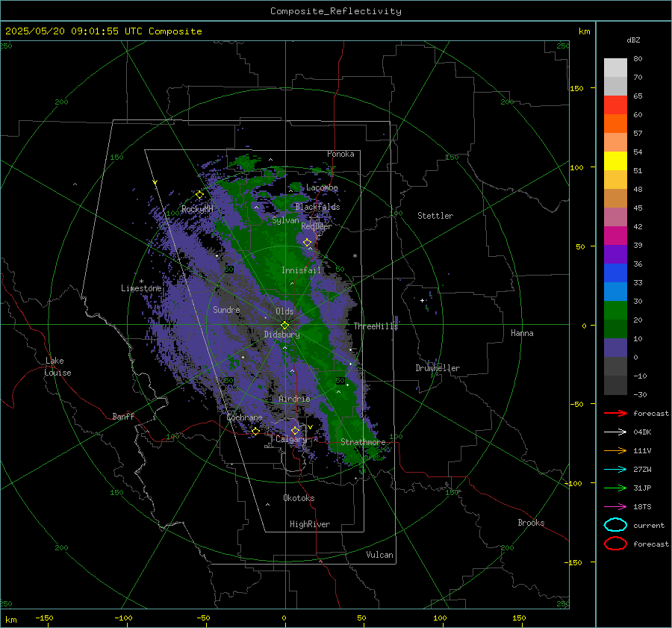Image resolution: width=672 pixels, height=628 pixels.
Task: Click the Sylvan label
Action: 285,220
